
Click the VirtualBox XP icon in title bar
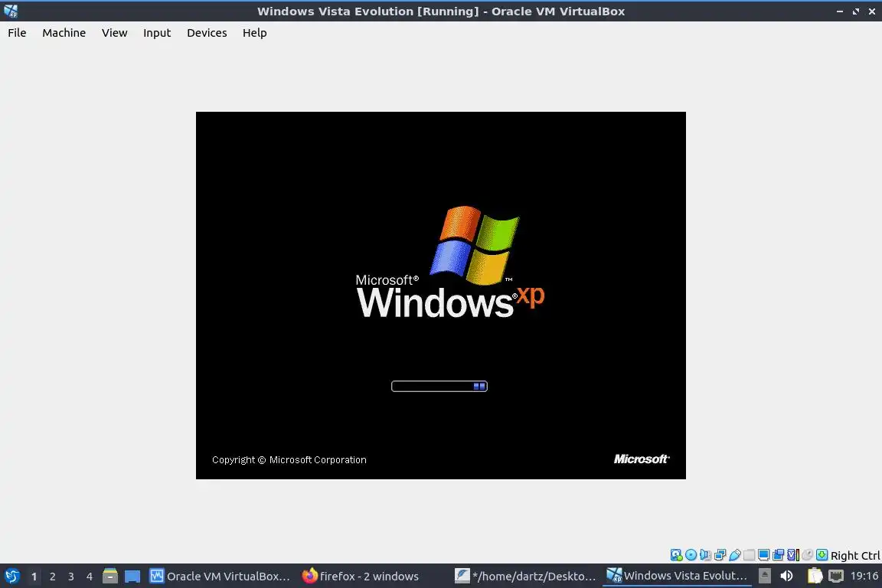[x=11, y=11]
